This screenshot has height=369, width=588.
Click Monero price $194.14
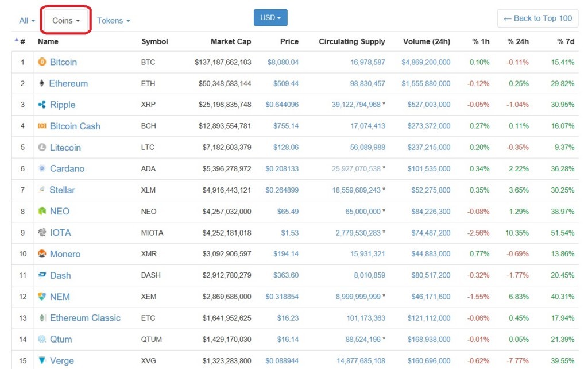286,253
